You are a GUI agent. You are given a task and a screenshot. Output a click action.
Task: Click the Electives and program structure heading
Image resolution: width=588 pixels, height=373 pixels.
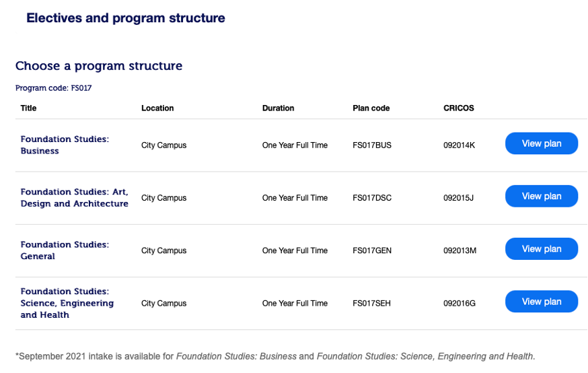126,18
